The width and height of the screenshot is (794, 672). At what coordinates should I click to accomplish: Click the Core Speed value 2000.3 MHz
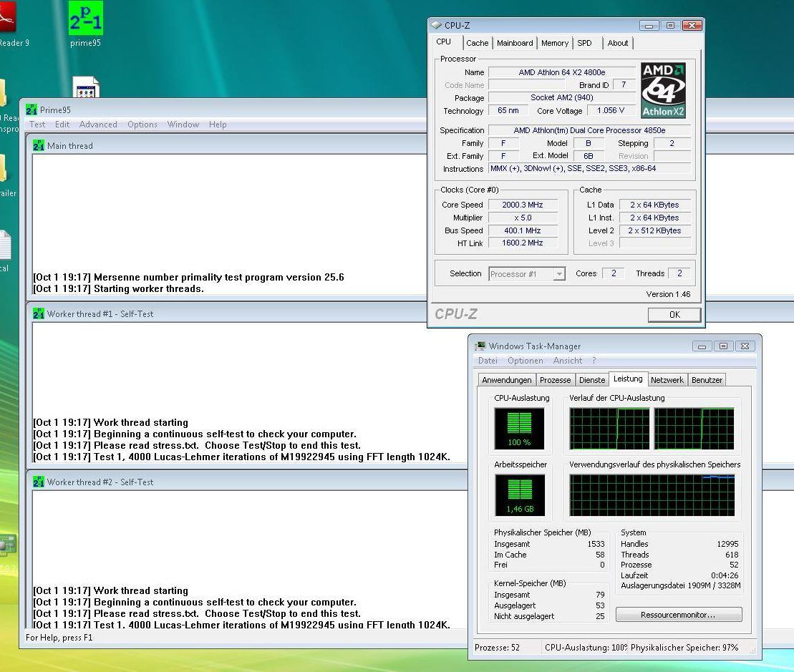pos(522,205)
